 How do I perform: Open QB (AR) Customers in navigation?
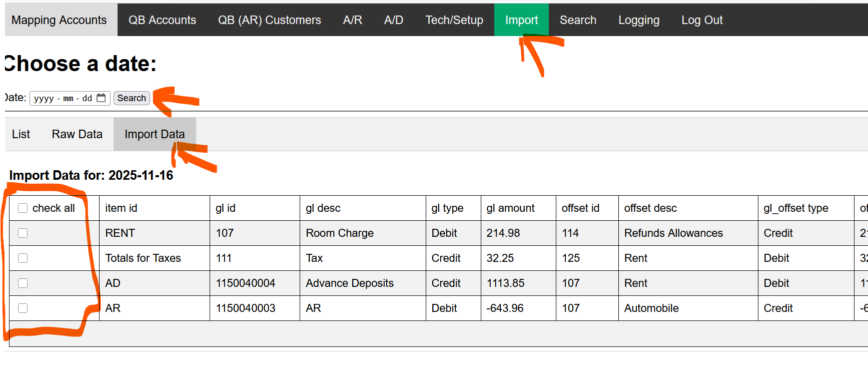coord(269,20)
